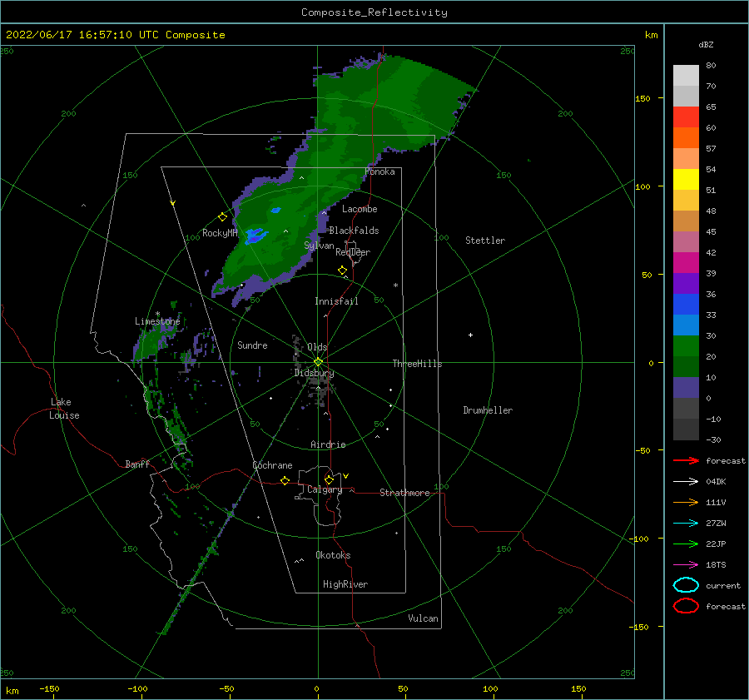Pick the pink 42-45 dBZ swatch

pos(686,241)
